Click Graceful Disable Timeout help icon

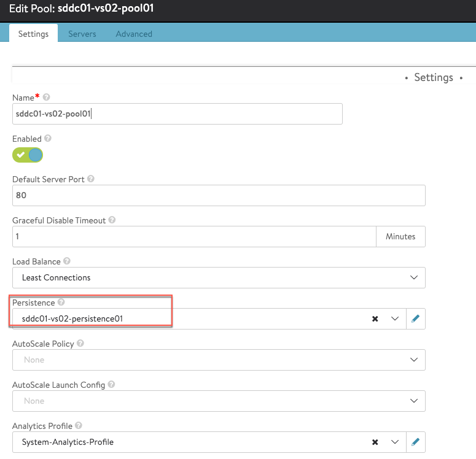112,220
